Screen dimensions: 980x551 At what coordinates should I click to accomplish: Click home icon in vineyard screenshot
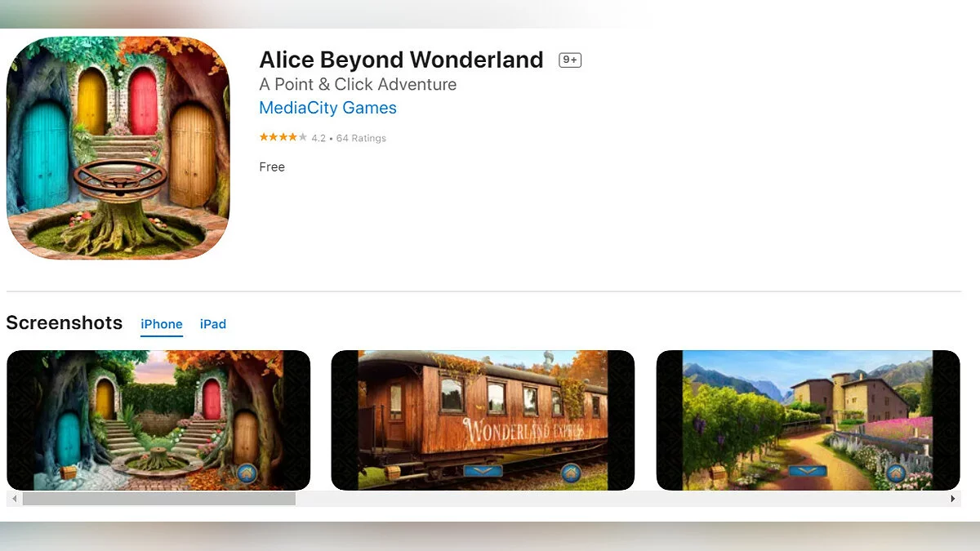click(x=897, y=473)
